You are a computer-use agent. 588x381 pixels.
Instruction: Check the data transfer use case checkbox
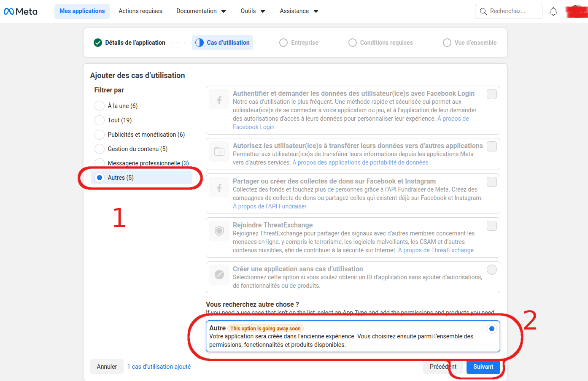coord(492,146)
